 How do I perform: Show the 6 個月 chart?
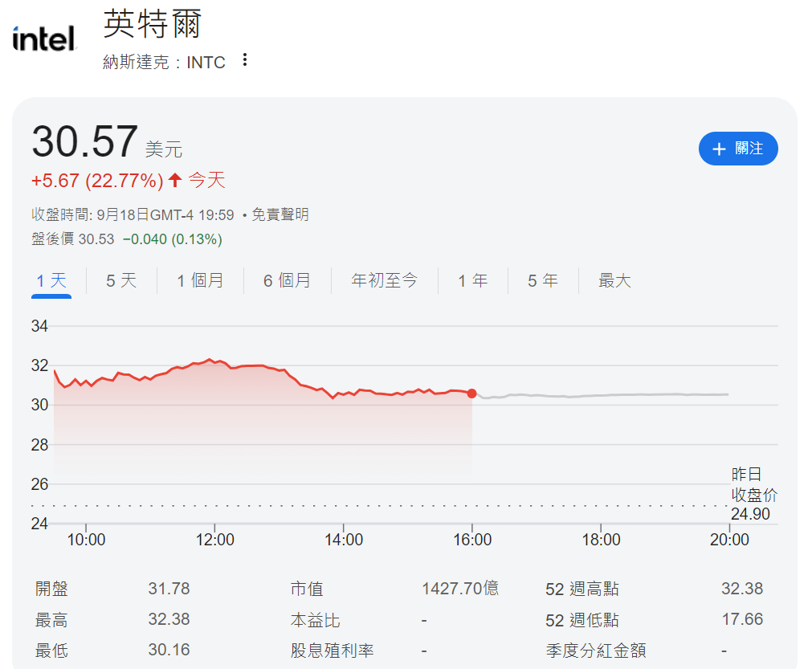(x=287, y=280)
